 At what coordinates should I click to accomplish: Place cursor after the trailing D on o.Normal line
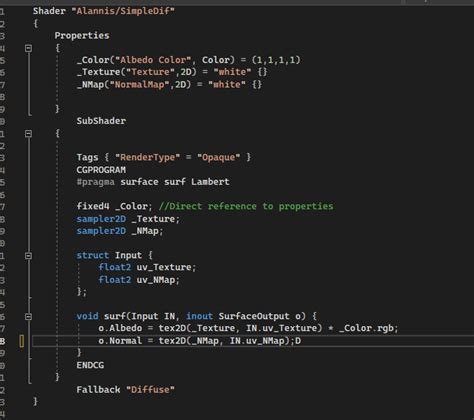301,341
